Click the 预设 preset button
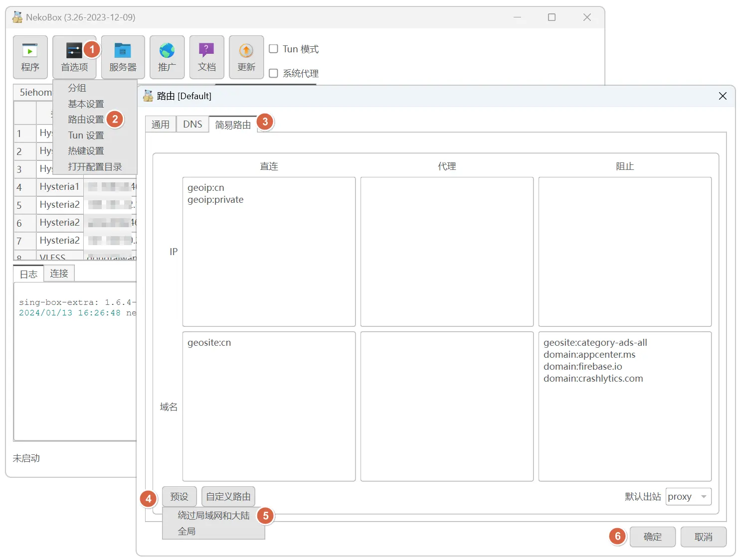The image size is (740, 560). (x=180, y=497)
